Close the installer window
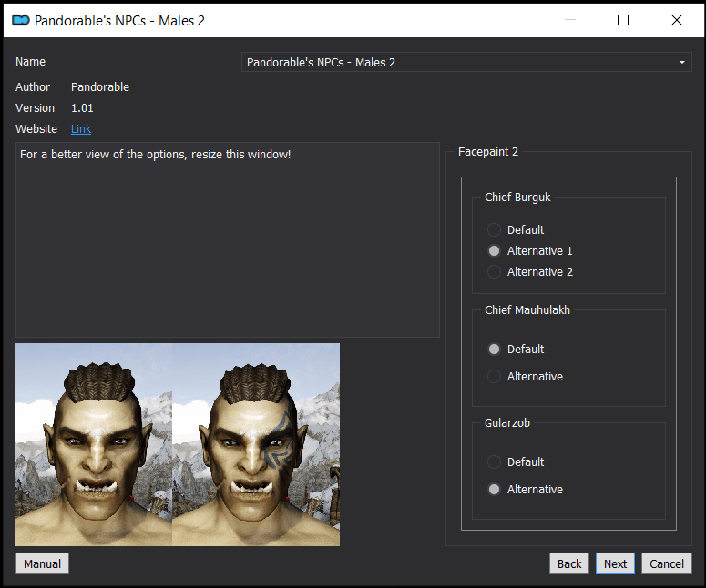This screenshot has width=706, height=588. pos(676,20)
